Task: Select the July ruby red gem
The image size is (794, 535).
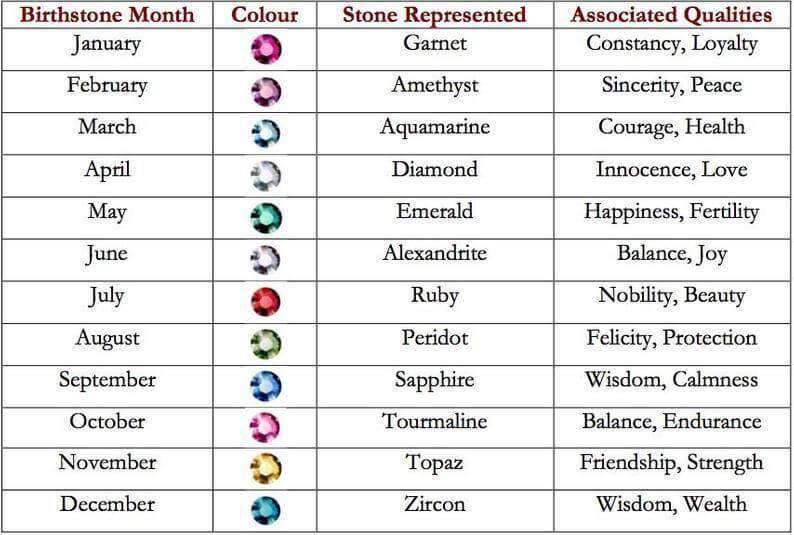Action: 266,302
